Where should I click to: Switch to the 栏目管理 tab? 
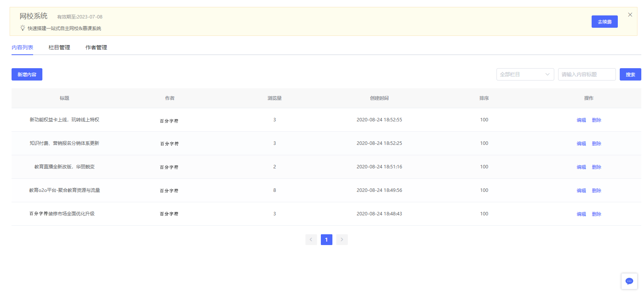[x=59, y=47]
